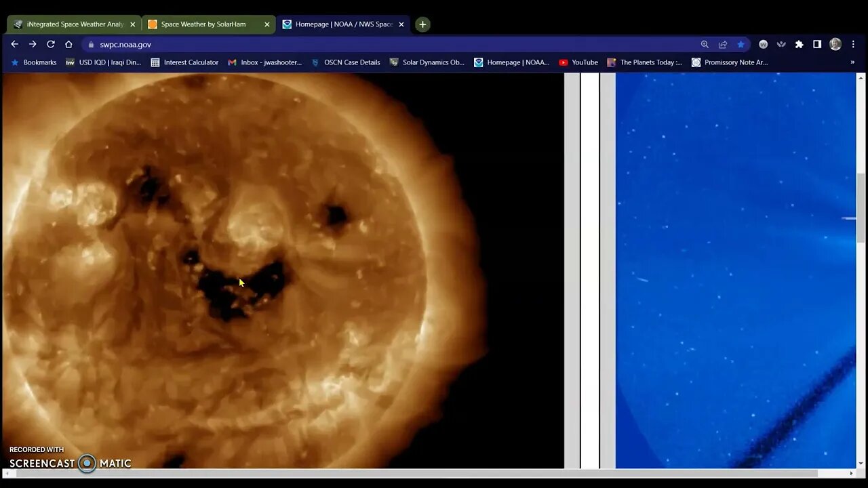Screen dimensions: 868x488
Task: Go back to the previous page
Action: (x=14, y=44)
